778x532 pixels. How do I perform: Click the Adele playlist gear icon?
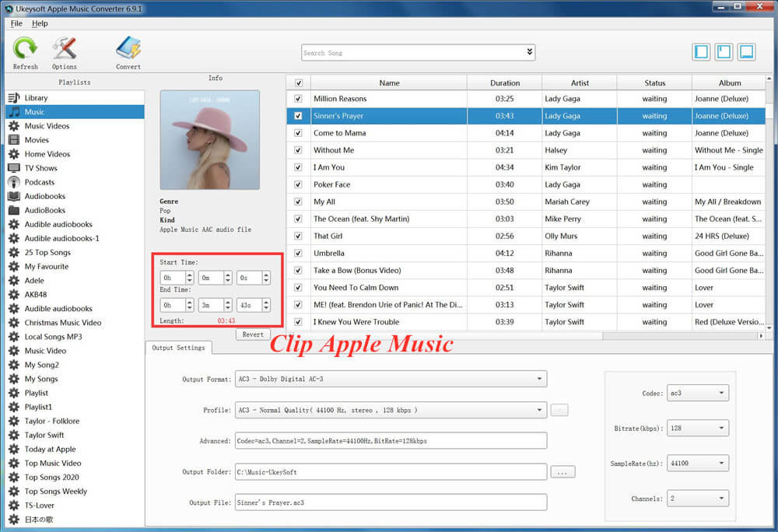click(x=14, y=280)
